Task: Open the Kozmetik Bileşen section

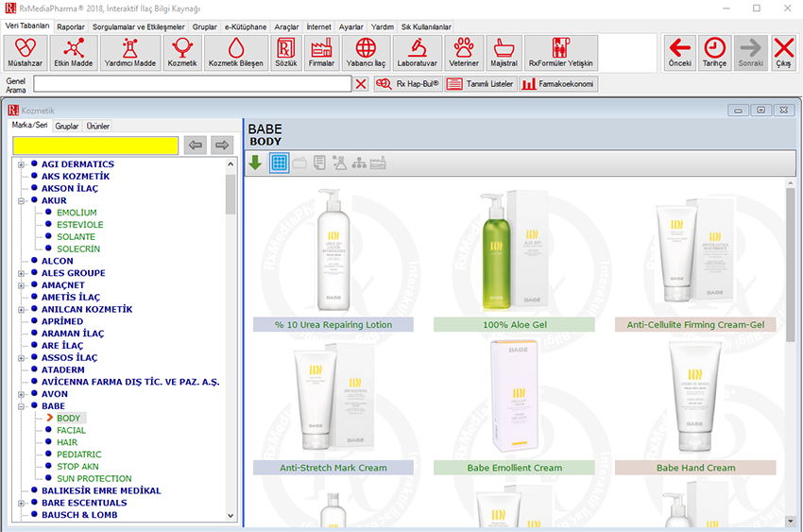Action: pos(235,53)
